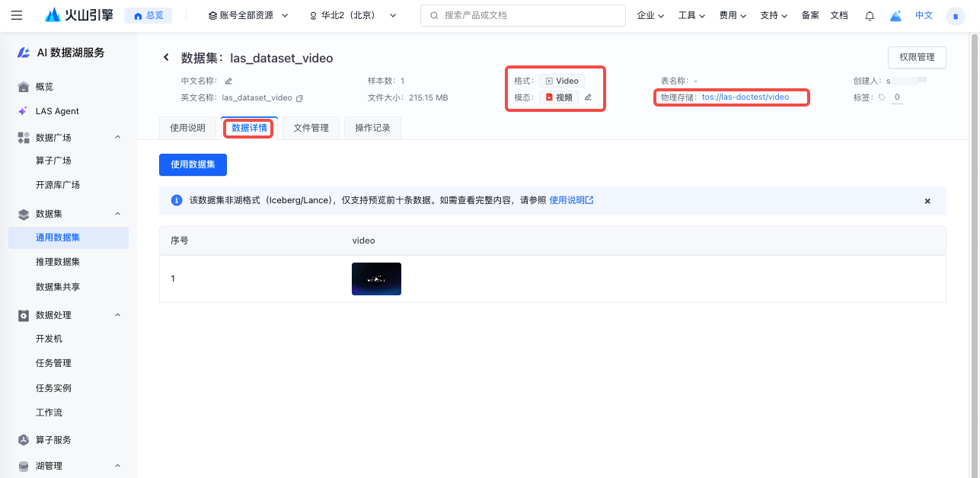Collapse the 数据集 sidebar section
This screenshot has width=980, height=478.
coord(117,214)
